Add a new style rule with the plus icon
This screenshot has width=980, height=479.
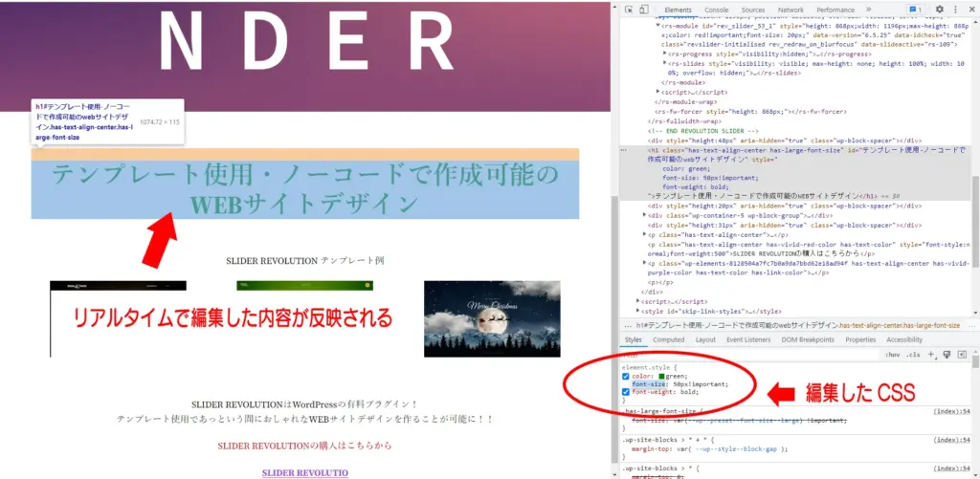click(x=930, y=354)
